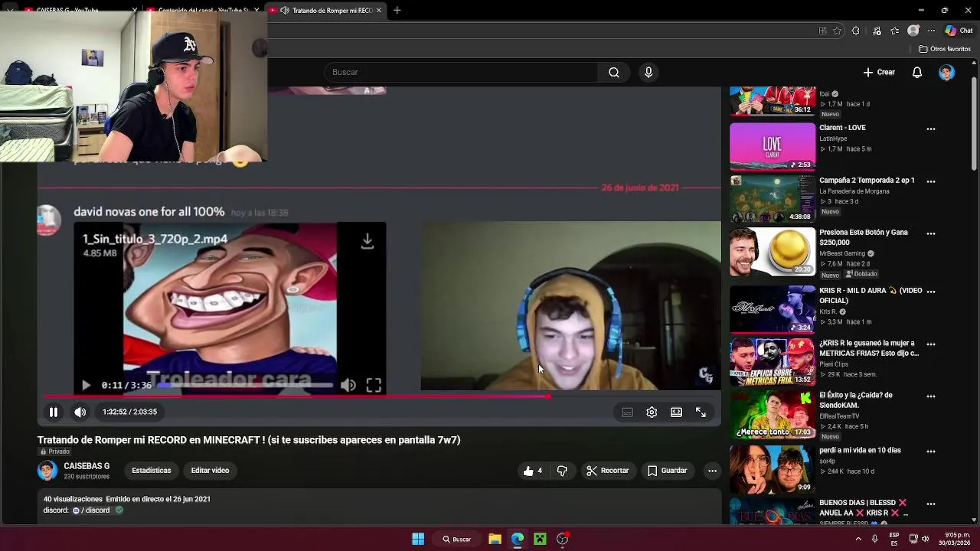Image resolution: width=980 pixels, height=551 pixels.
Task: Toggle subtitles in the YouTube player
Action: [627, 412]
